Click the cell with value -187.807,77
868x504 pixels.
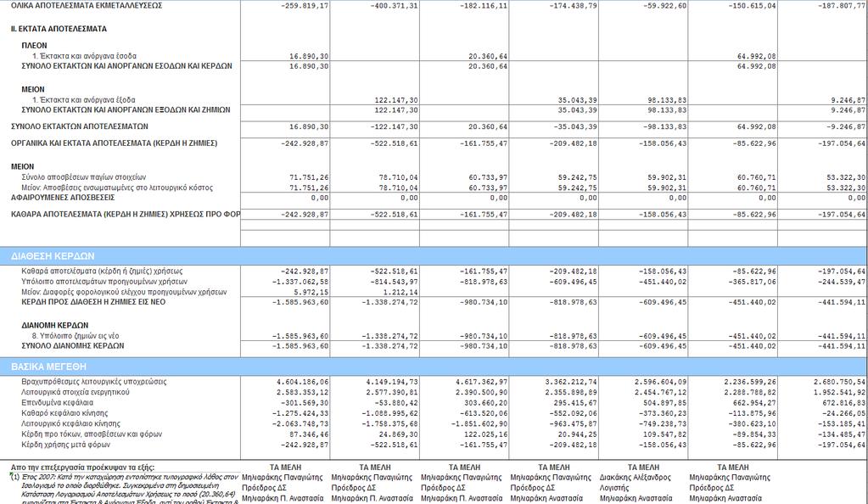tap(842, 6)
